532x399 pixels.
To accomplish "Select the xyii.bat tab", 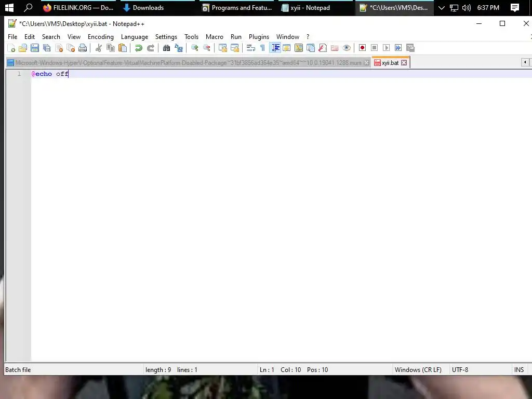I will pyautogui.click(x=390, y=63).
